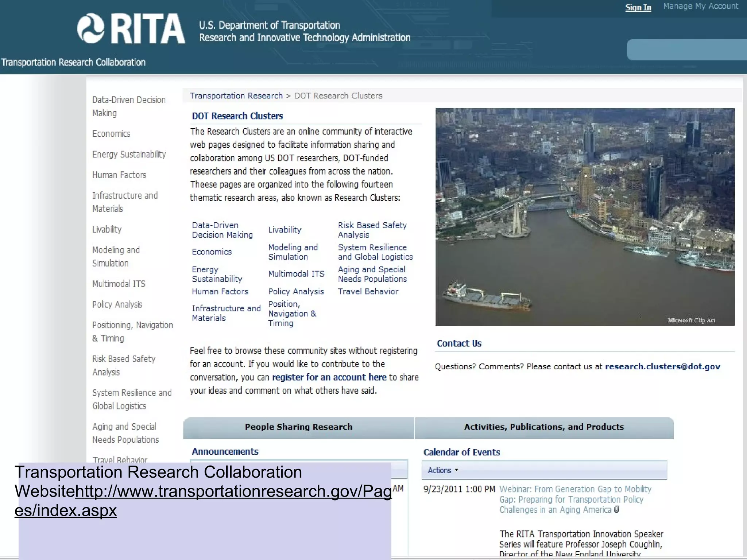Open the Modeling and Simulation cluster link
The height and width of the screenshot is (560, 747).
tap(293, 252)
